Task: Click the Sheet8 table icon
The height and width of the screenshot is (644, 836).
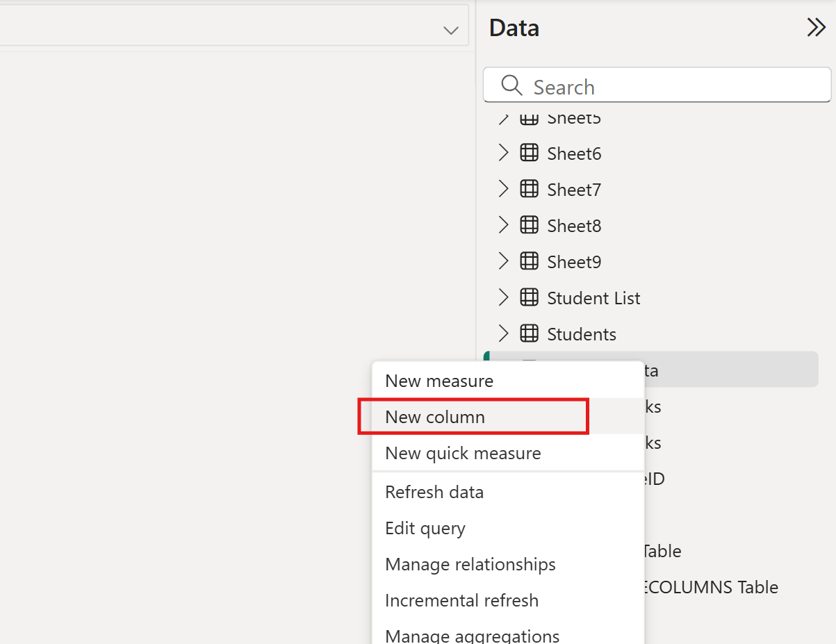Action: (529, 225)
